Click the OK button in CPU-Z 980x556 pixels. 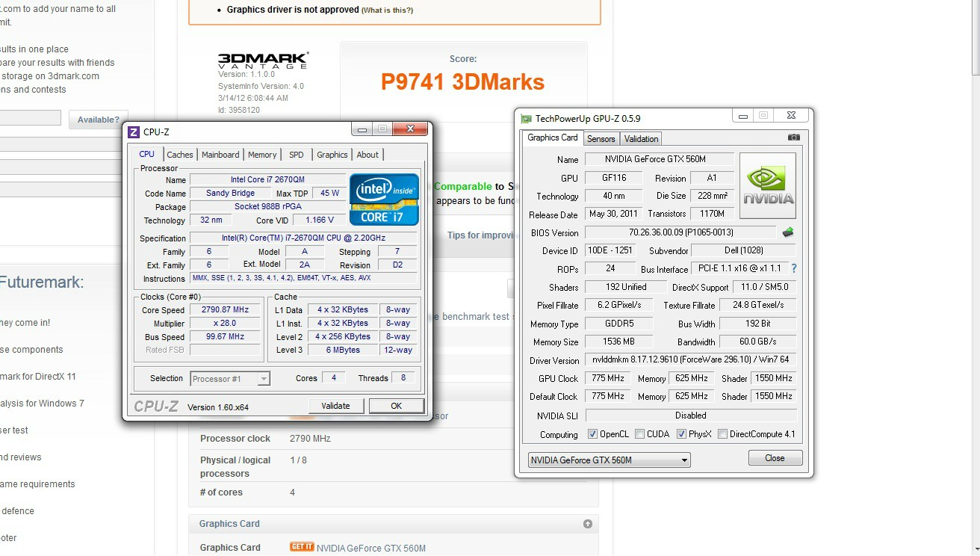(x=396, y=406)
